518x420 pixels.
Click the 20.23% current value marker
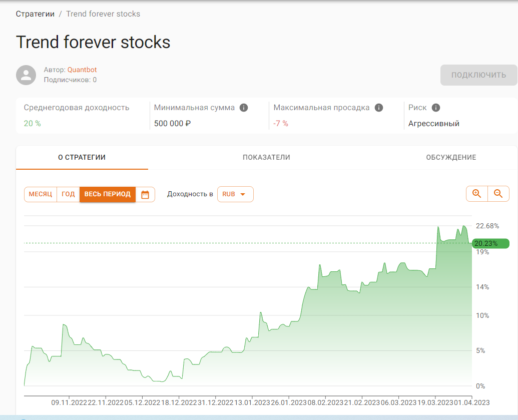pyautogui.click(x=490, y=244)
